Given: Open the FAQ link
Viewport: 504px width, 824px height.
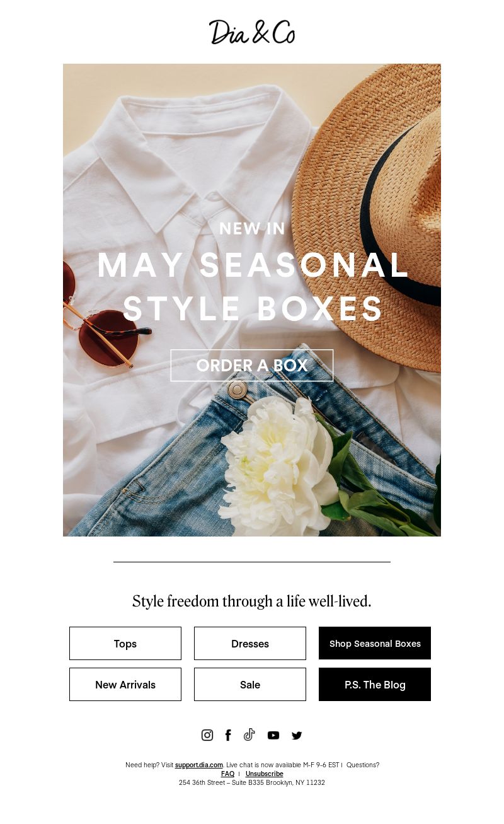Looking at the screenshot, I should 227,774.
